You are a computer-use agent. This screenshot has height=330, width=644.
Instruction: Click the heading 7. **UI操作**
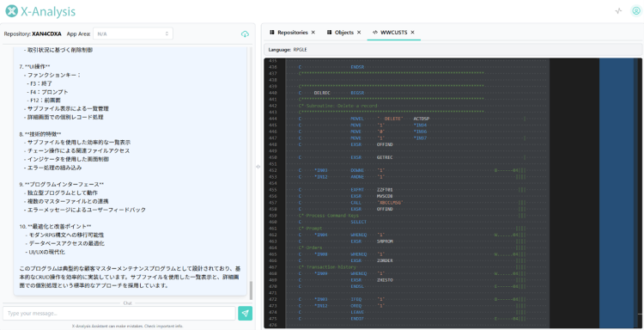pos(34,66)
